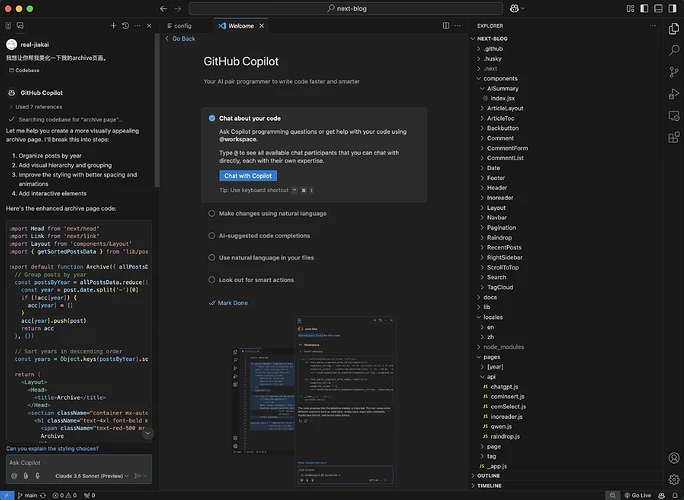
Task: Click 'Can you explain the styling choices?'
Action: [52, 449]
